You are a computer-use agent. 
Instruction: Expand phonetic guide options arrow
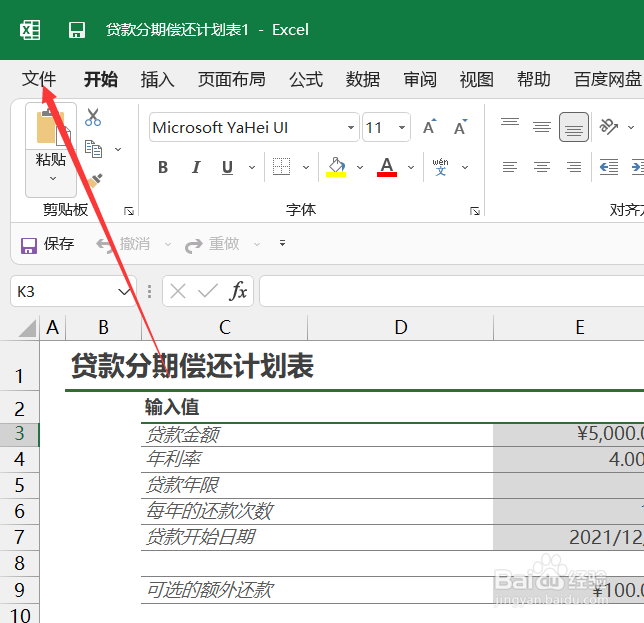pyautogui.click(x=465, y=167)
